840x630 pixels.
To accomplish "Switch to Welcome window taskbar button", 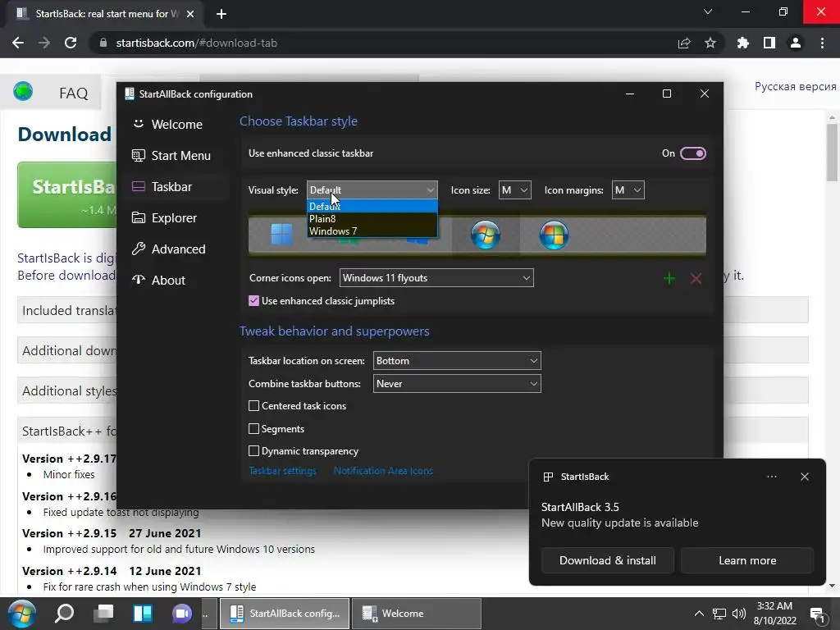I will (417, 614).
